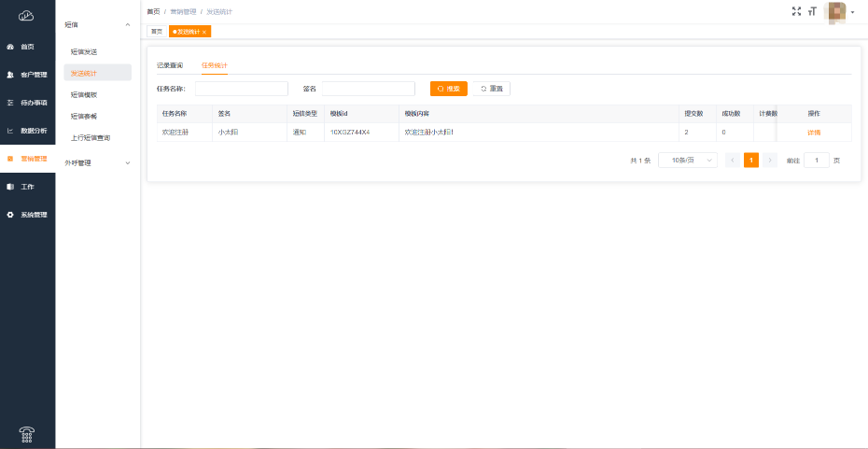Collapse the 短信 submenu section
Image resolution: width=868 pixels, height=449 pixels.
click(128, 23)
